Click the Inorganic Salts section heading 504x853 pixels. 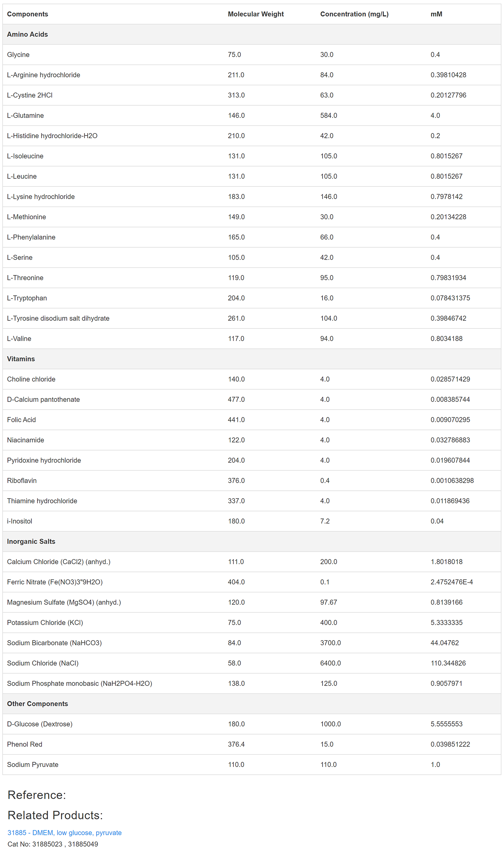31,541
